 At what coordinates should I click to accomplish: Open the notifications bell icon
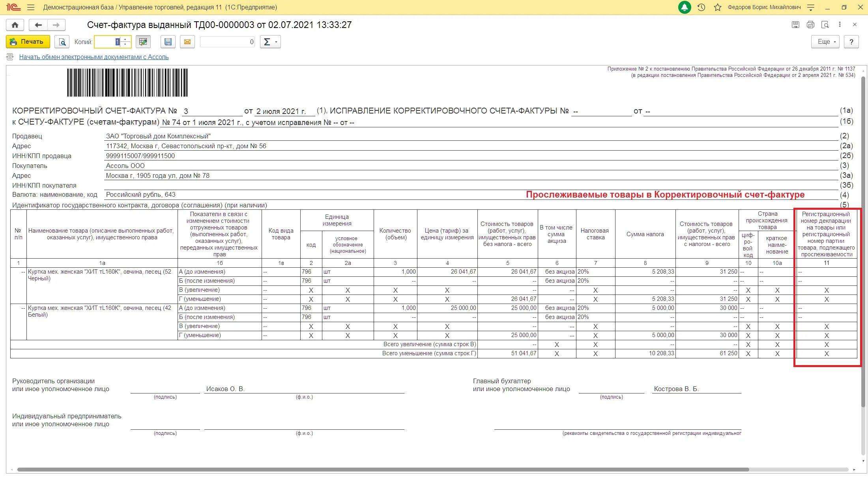tap(685, 7)
